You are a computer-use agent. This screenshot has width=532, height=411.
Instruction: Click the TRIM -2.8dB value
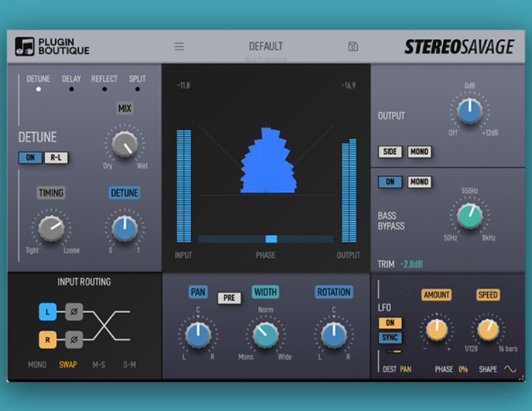point(412,264)
